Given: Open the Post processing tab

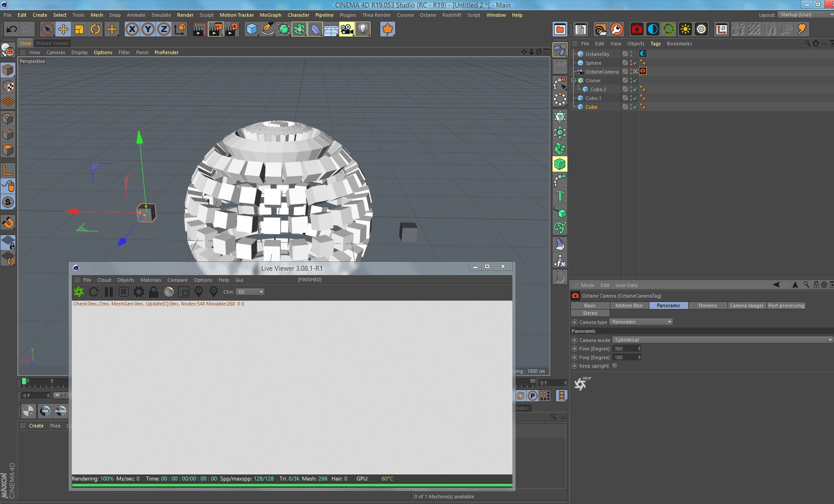Looking at the screenshot, I should pyautogui.click(x=786, y=305).
